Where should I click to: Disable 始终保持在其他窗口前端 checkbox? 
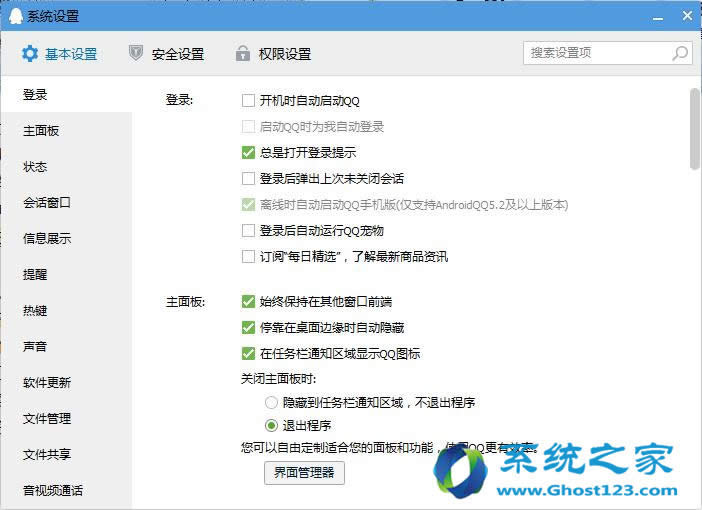click(249, 301)
